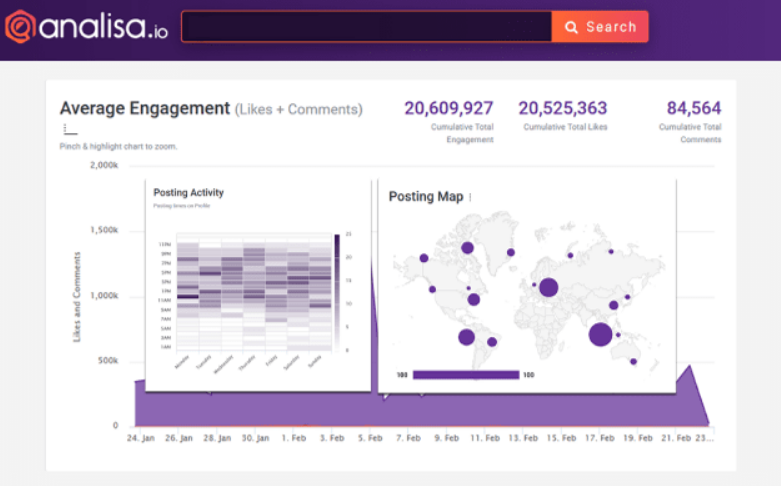
Task: Select the 20,609,927 total engagement value
Action: click(448, 108)
